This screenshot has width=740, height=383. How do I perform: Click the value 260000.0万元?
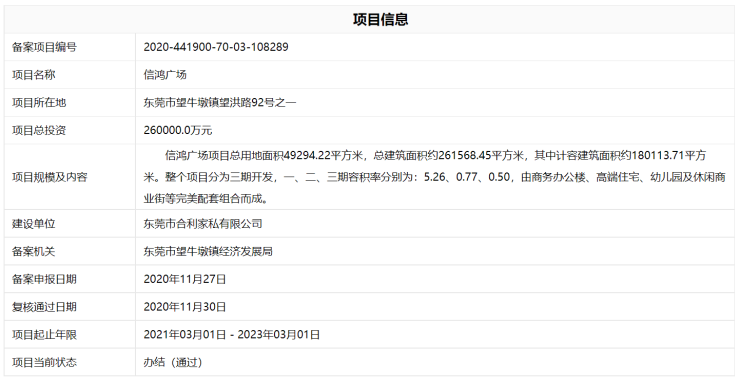(x=178, y=131)
